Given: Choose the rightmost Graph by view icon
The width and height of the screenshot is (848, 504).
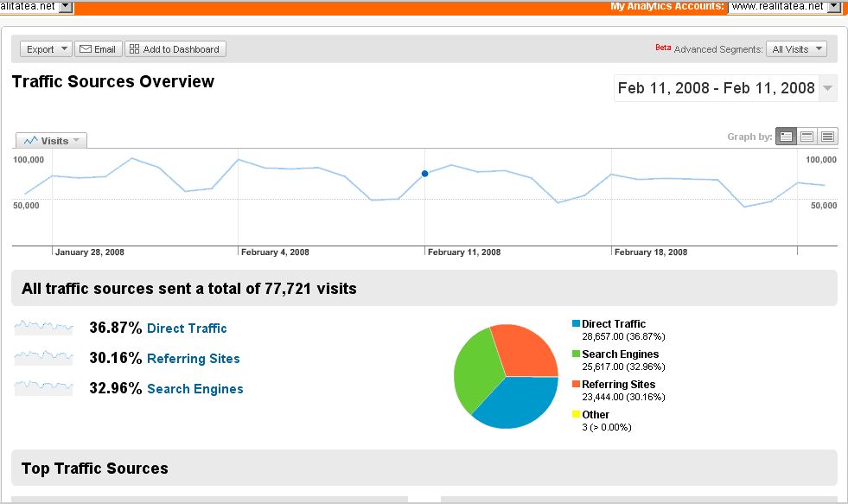Looking at the screenshot, I should (x=827, y=137).
